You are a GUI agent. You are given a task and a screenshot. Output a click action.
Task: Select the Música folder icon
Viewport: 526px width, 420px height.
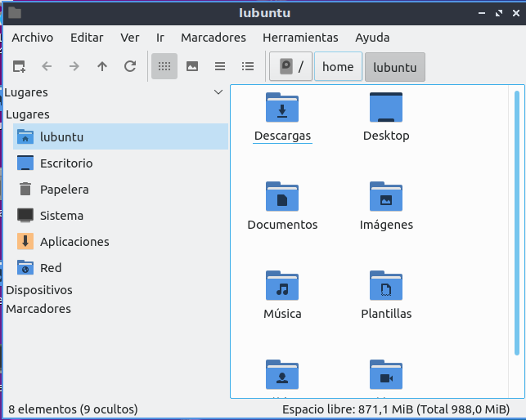[282, 287]
